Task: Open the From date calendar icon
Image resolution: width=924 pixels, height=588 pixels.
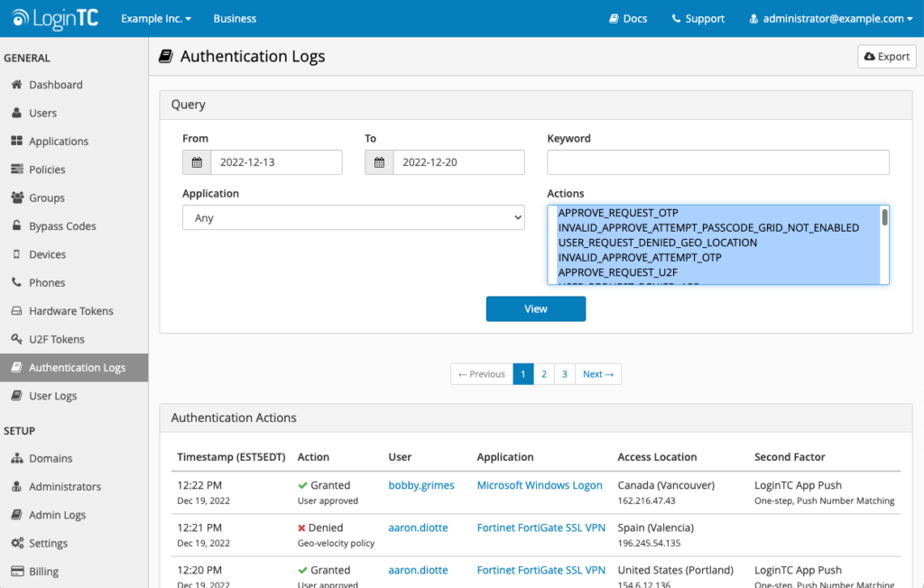Action: [x=197, y=162]
